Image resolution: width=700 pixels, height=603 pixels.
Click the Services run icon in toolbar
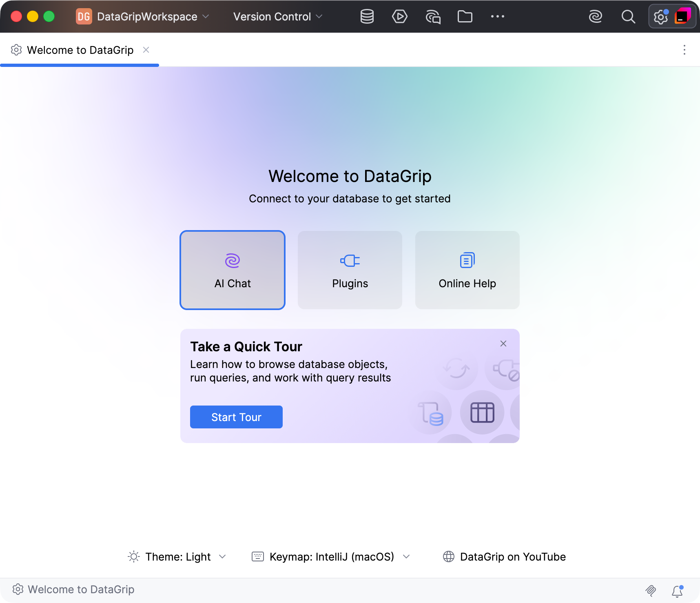point(400,17)
